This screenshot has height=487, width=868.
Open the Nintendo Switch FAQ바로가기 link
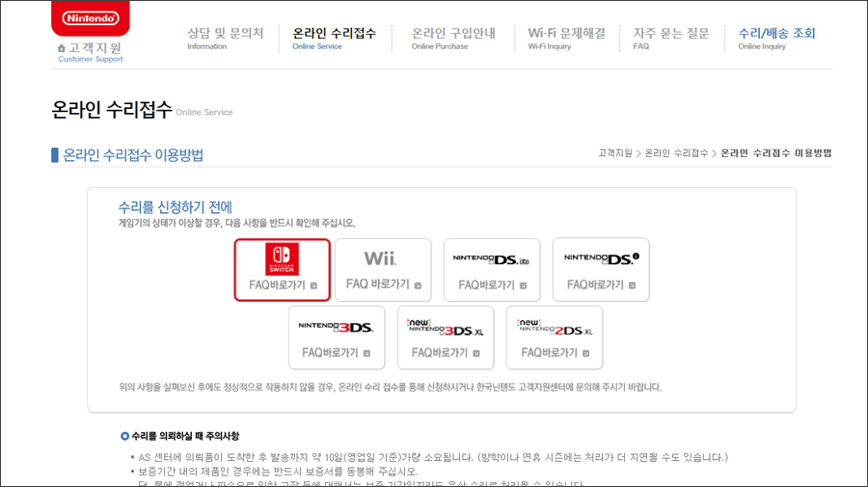(x=283, y=285)
